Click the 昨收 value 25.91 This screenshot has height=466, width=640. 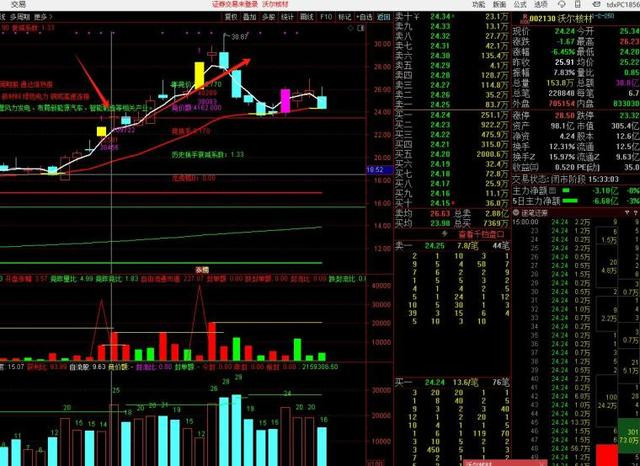(x=564, y=62)
